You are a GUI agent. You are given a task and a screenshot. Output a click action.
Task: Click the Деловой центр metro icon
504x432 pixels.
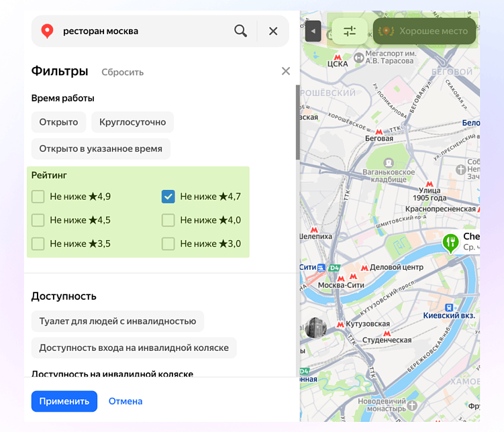pyautogui.click(x=364, y=268)
